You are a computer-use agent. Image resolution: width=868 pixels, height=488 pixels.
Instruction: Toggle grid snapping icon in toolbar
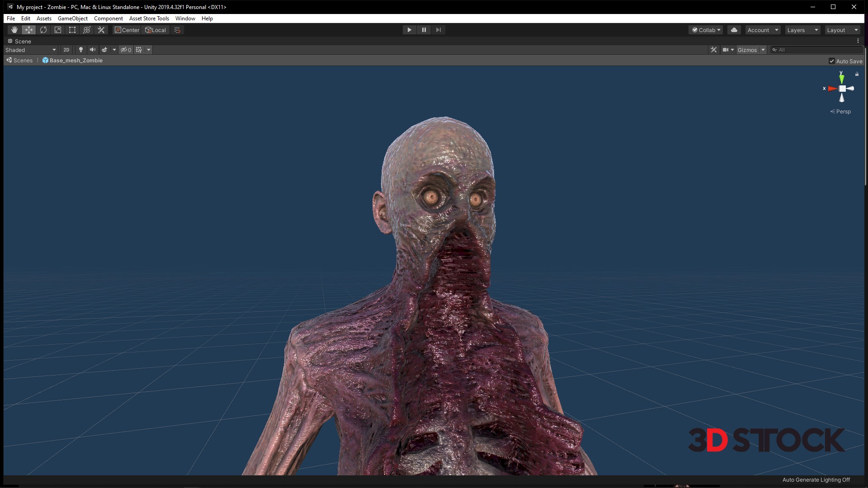[x=177, y=30]
